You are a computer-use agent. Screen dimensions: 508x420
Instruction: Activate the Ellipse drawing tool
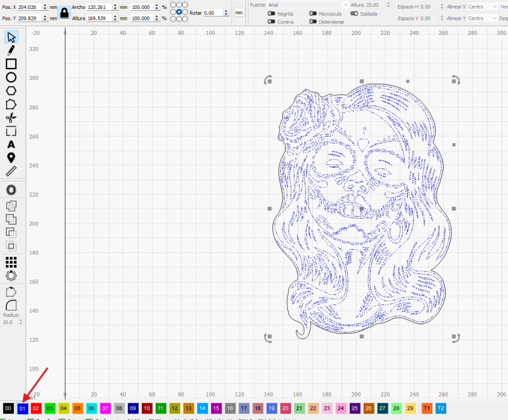(x=11, y=77)
